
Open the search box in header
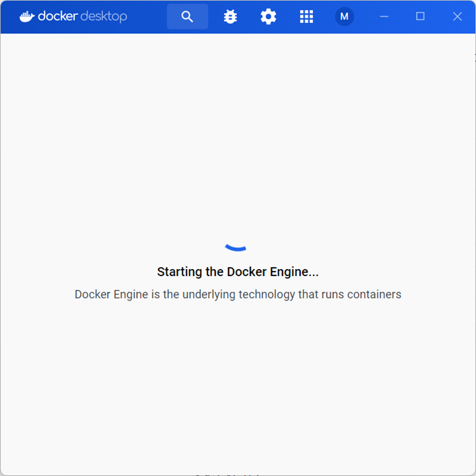[x=187, y=16]
